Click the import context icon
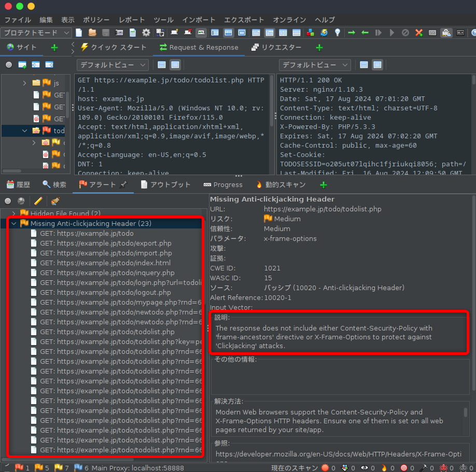The width and height of the screenshot is (476, 472). click(36, 65)
